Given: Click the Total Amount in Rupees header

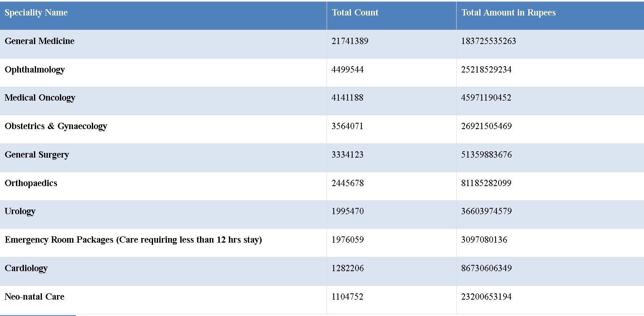Looking at the screenshot, I should click(508, 13).
